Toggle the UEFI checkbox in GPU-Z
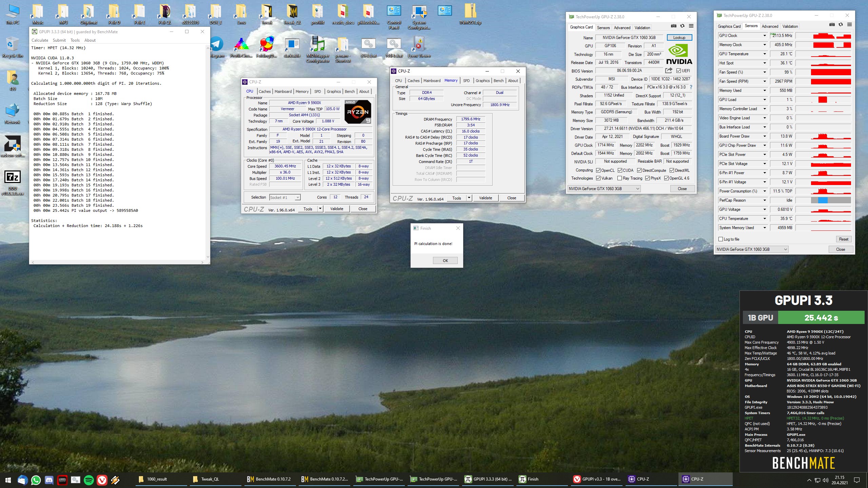 point(678,71)
